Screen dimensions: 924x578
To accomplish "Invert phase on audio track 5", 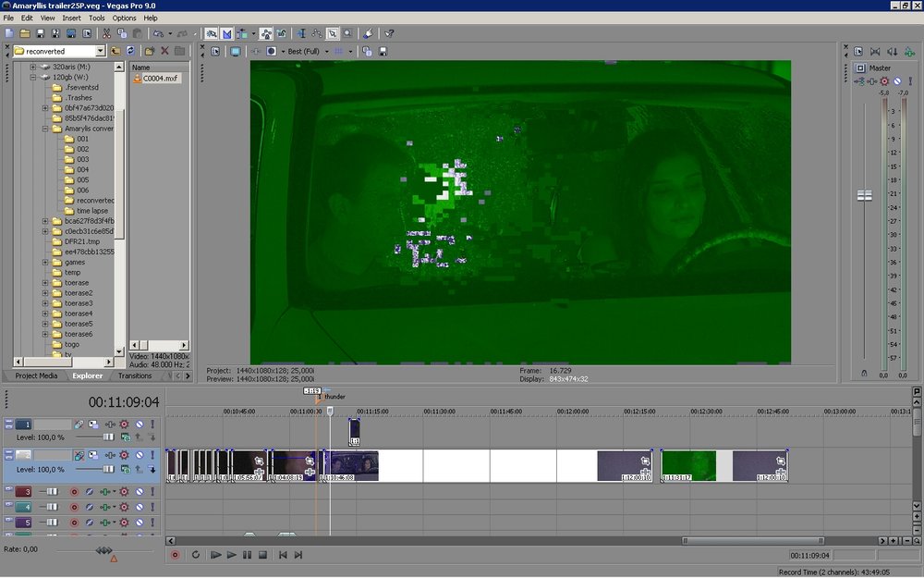I will point(90,522).
